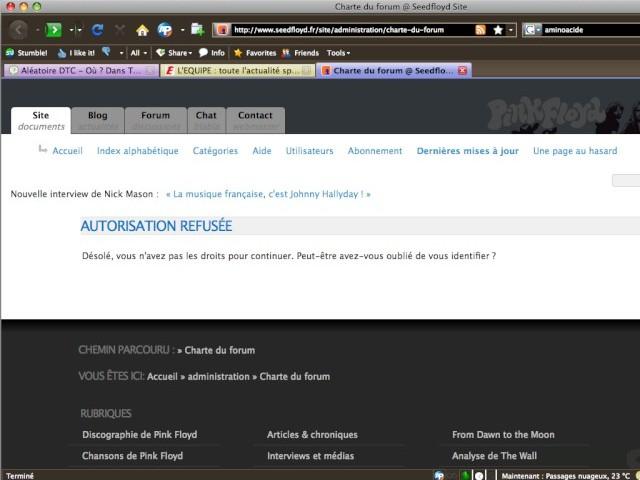The width and height of the screenshot is (640, 480).
Task: Open the Tools dropdown menu
Action: (x=338, y=53)
